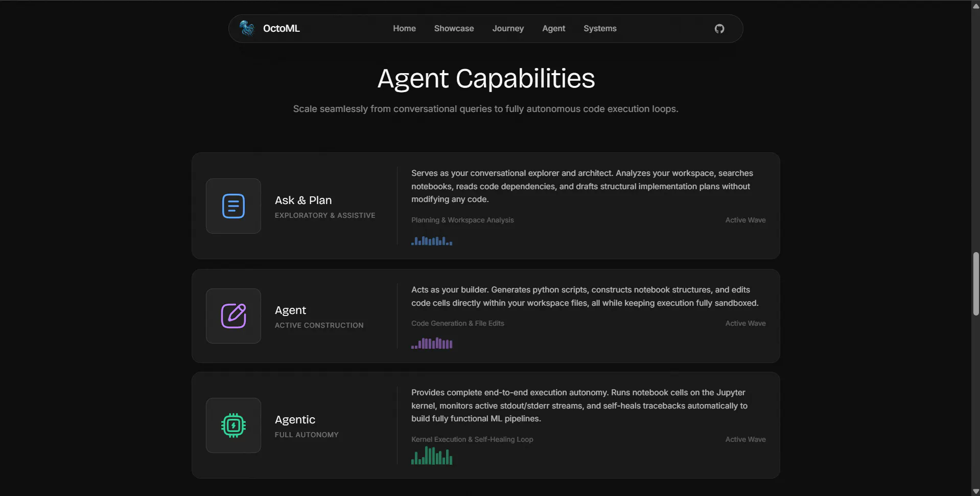Click the Agentic autonomy description paragraph

(579, 405)
